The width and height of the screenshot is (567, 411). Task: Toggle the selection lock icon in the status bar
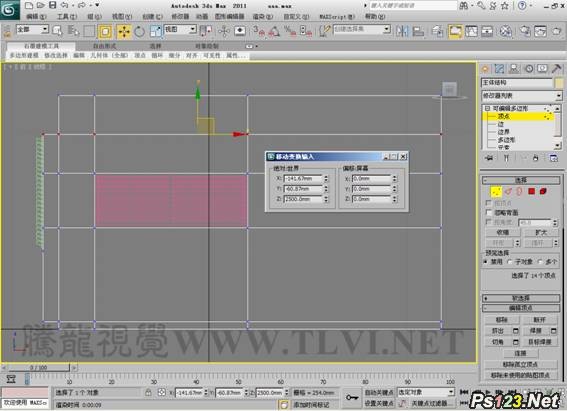point(148,393)
